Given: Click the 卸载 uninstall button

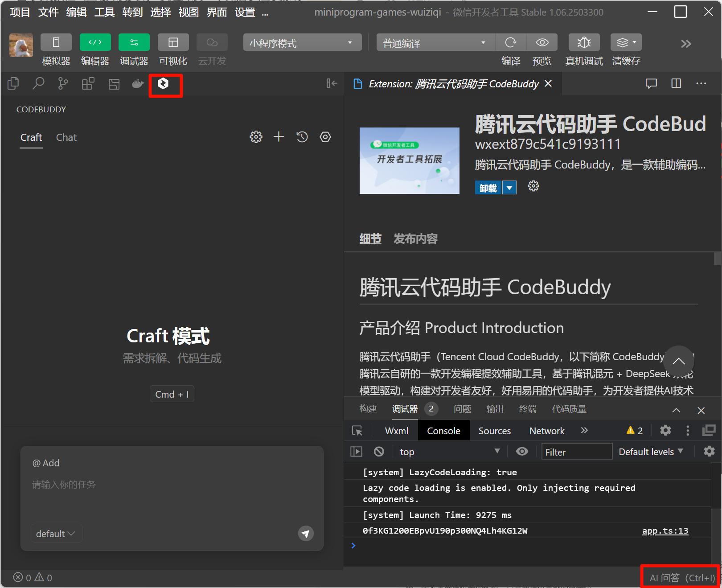Looking at the screenshot, I should point(488,188).
